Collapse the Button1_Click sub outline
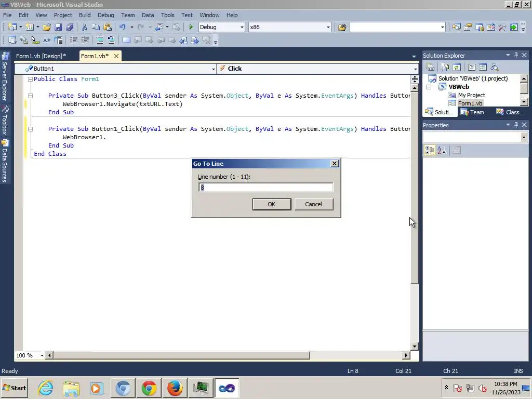532x399 pixels. [30, 129]
